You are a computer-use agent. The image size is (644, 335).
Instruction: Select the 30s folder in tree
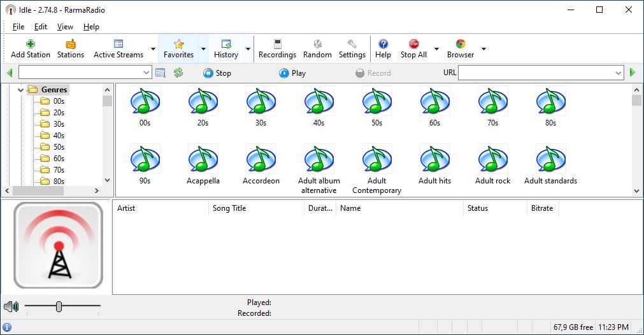coord(59,124)
